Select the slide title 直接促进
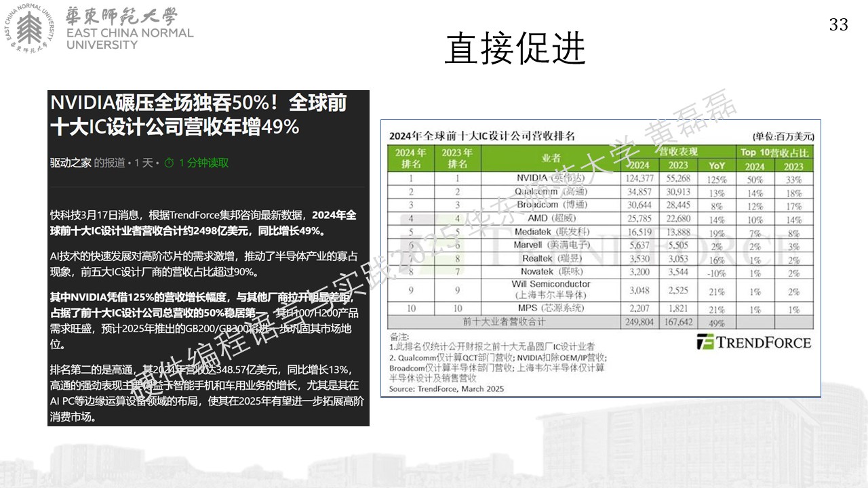This screenshot has height=488, width=868. [x=515, y=49]
